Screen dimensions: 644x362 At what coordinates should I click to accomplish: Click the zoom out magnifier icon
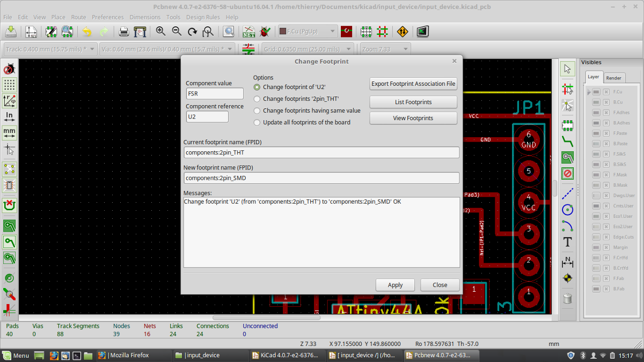pyautogui.click(x=177, y=32)
